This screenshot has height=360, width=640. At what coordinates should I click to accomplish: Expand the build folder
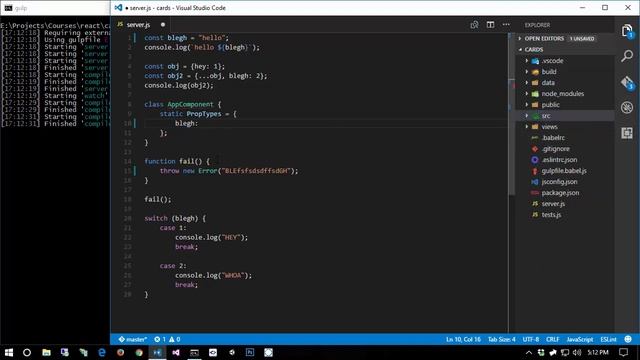(x=549, y=72)
